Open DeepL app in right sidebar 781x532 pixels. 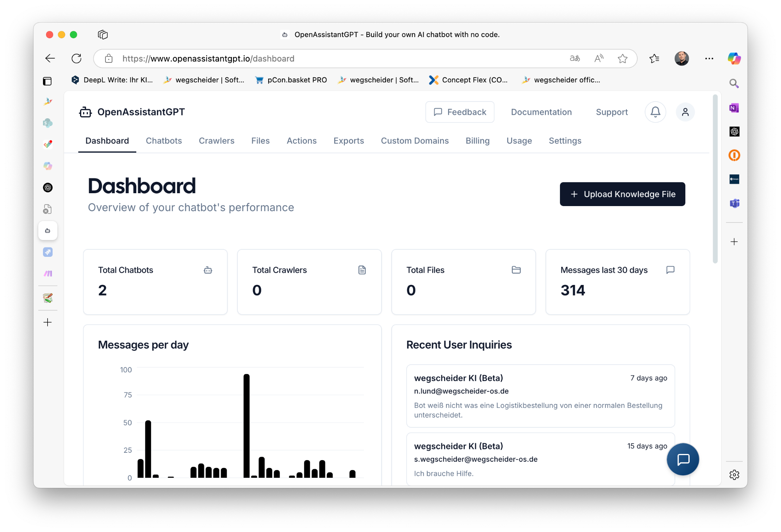pyautogui.click(x=734, y=179)
